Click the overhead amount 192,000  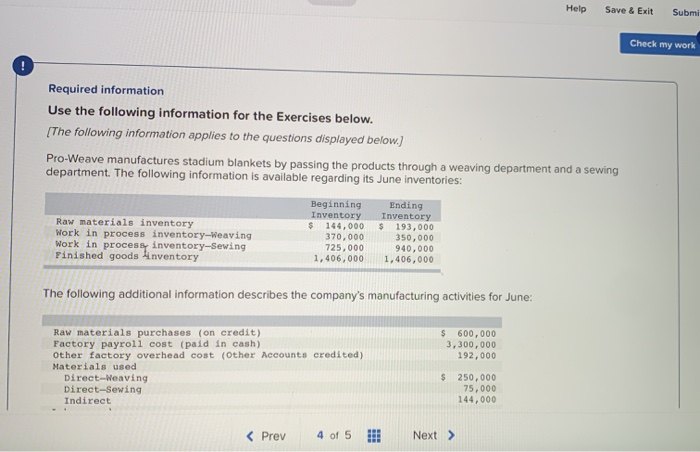tap(477, 356)
